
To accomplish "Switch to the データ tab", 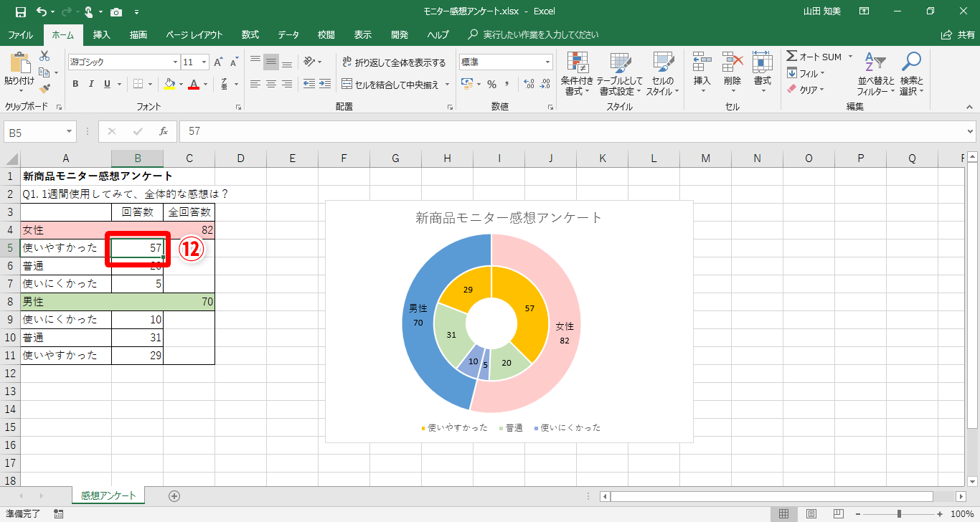I will tap(288, 35).
